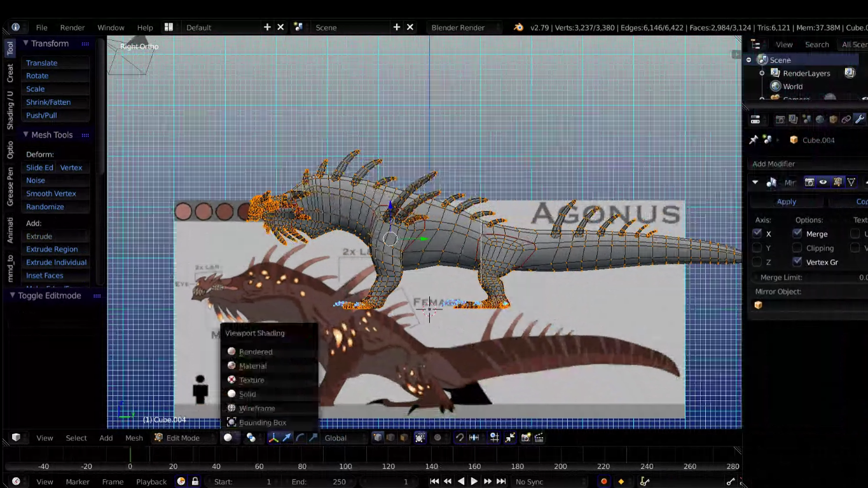This screenshot has width=868, height=488.
Task: Toggle the Vertex Groups checkbox
Action: tap(797, 262)
